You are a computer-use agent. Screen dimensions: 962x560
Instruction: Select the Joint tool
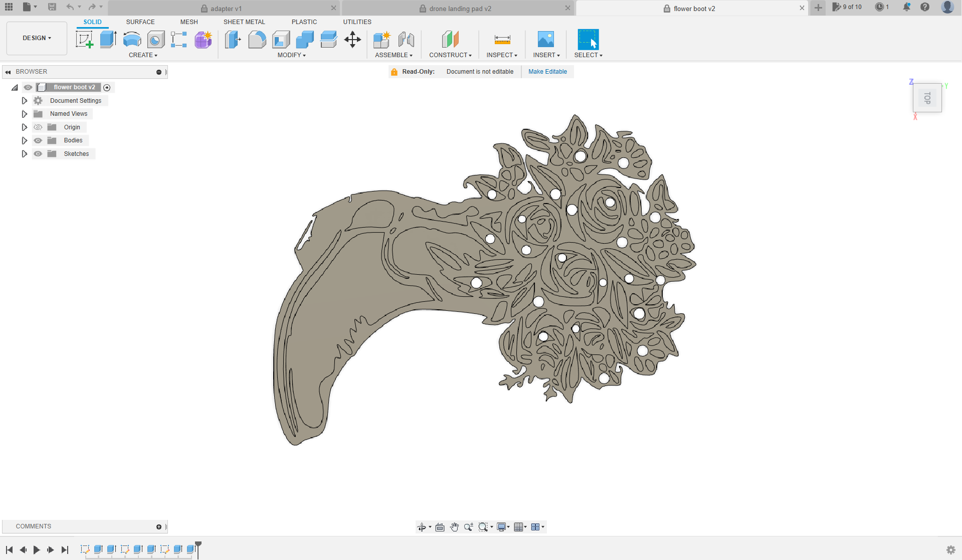point(406,39)
